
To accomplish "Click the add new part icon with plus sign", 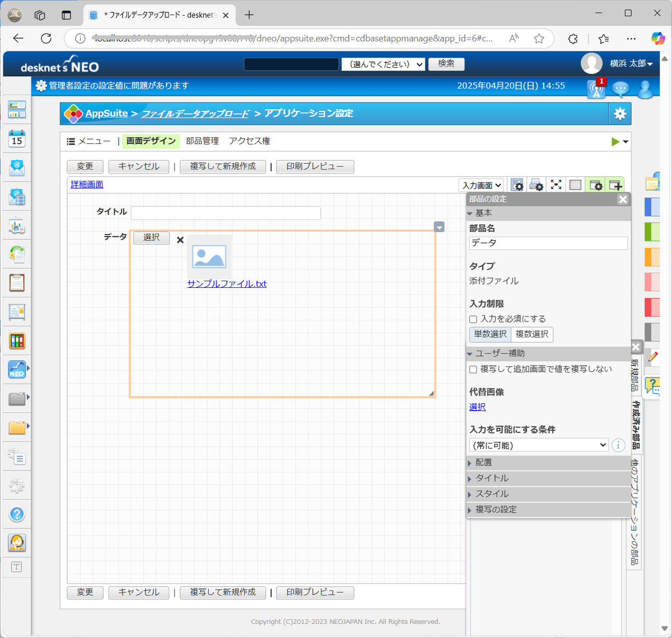I will (x=615, y=184).
